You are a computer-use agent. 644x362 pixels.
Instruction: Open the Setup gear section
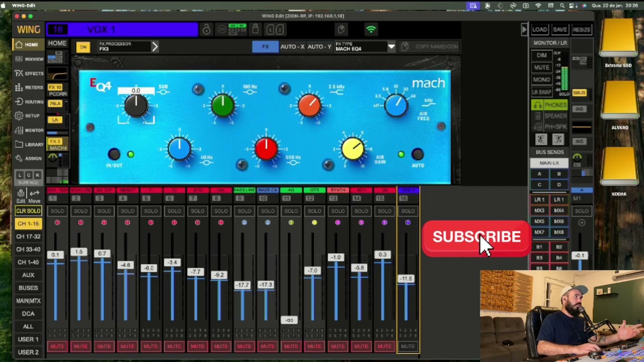(28, 116)
